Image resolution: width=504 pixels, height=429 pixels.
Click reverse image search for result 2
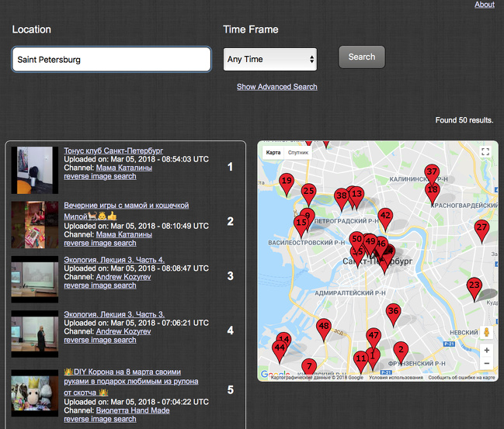99,243
